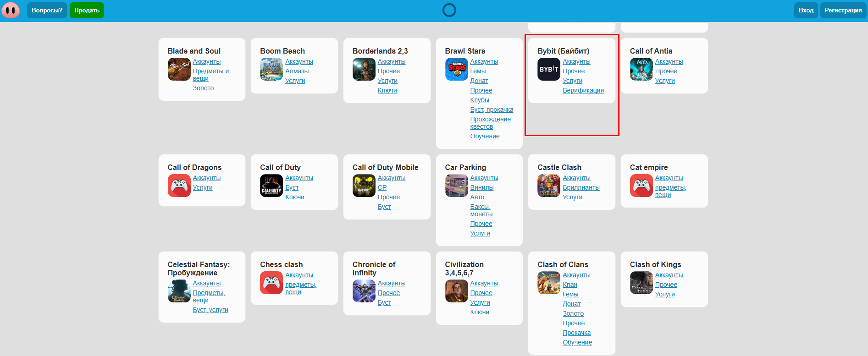Open the Boom Beach game icon
The width and height of the screenshot is (868, 356).
click(x=271, y=69)
